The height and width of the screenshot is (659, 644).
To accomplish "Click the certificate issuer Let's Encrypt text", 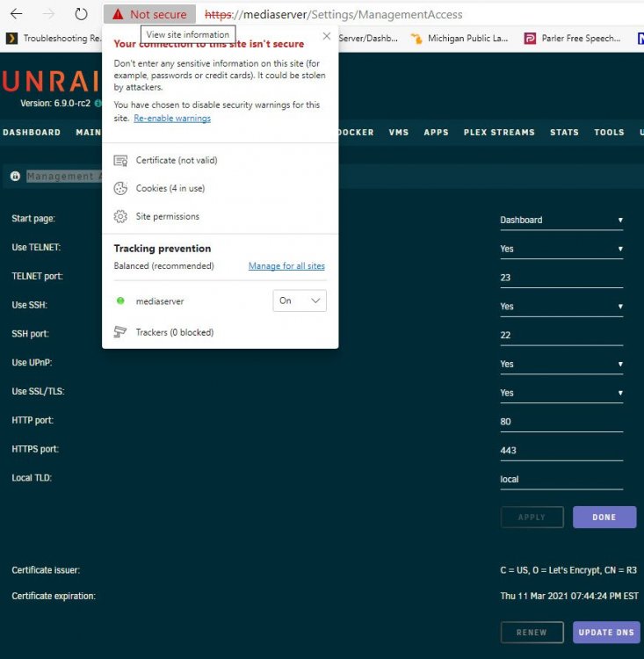I will point(568,570).
